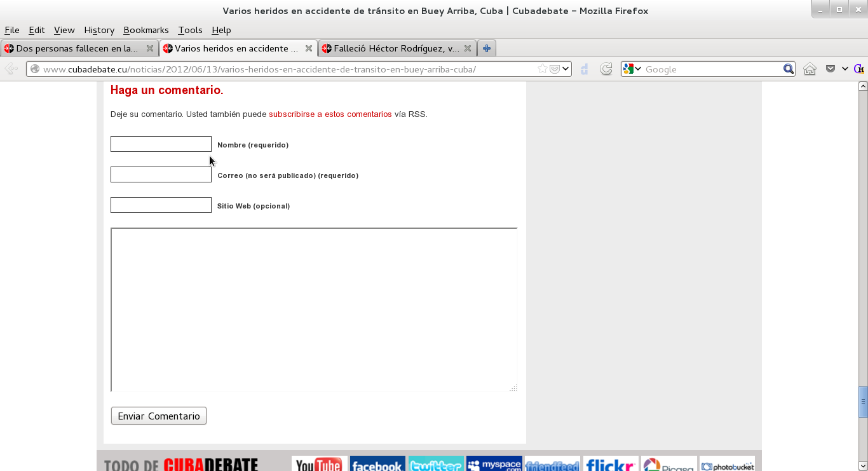Reload the current page
The image size is (868, 471).
(606, 69)
